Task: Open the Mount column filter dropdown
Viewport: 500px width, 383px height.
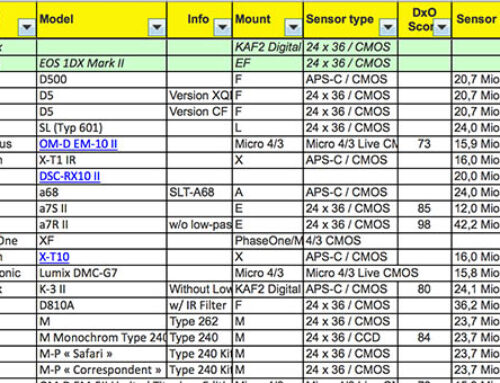Action: (x=293, y=27)
